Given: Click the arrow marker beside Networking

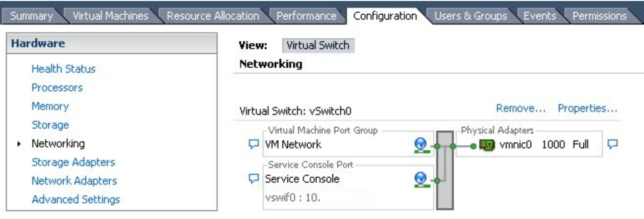Looking at the screenshot, I should 19,144.
